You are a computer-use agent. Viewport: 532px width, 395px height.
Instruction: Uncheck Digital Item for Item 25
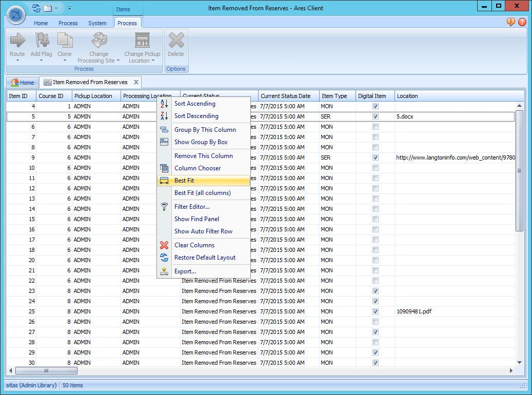click(375, 311)
